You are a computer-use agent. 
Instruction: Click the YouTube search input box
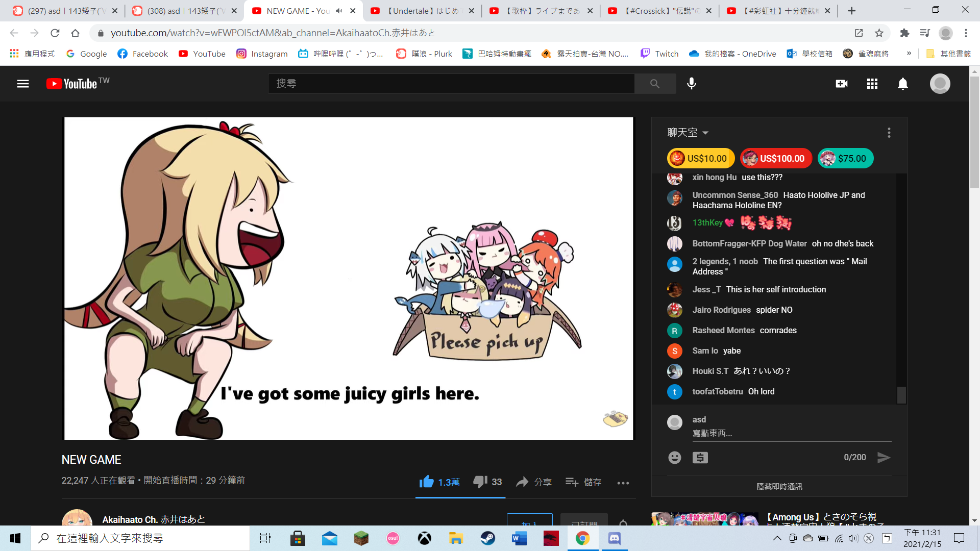(451, 84)
